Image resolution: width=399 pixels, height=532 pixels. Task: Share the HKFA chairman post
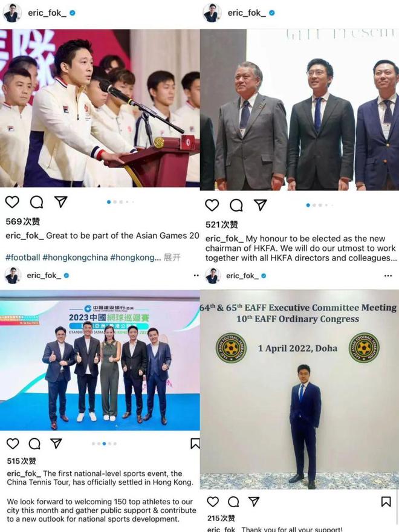pyautogui.click(x=260, y=204)
